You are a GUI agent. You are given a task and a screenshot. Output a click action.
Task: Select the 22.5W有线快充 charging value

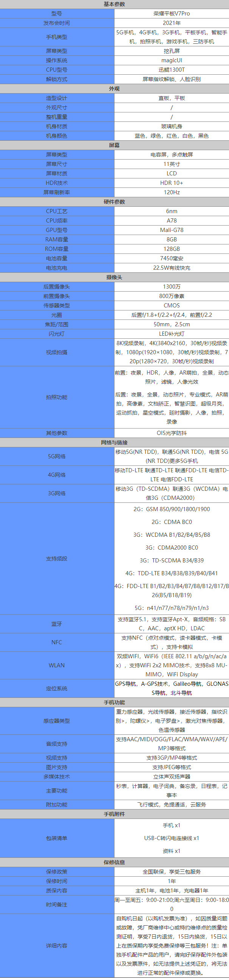pos(172,268)
